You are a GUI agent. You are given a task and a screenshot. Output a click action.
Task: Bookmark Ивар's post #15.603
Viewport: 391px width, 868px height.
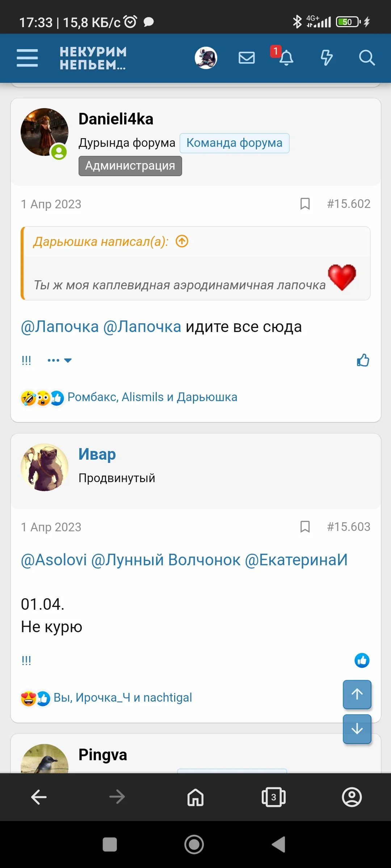pyautogui.click(x=305, y=527)
